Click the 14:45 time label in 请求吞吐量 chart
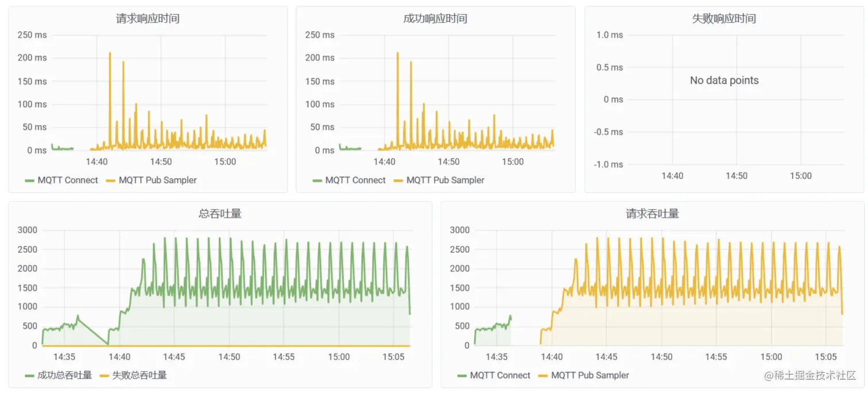 [606, 357]
